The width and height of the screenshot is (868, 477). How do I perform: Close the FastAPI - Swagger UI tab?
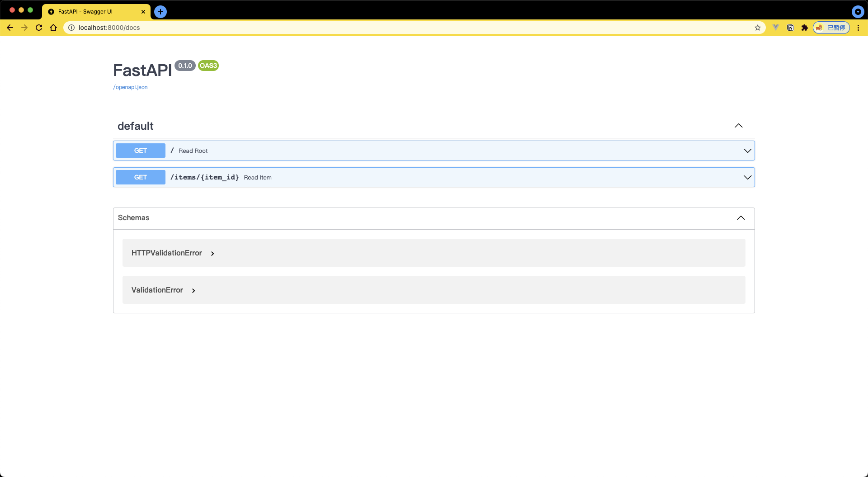tap(143, 12)
